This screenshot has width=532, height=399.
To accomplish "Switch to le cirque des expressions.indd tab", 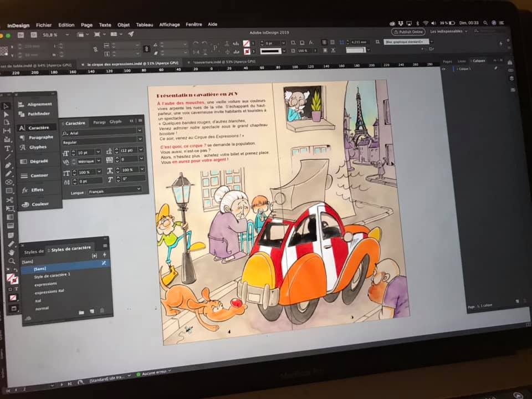I will pos(132,63).
